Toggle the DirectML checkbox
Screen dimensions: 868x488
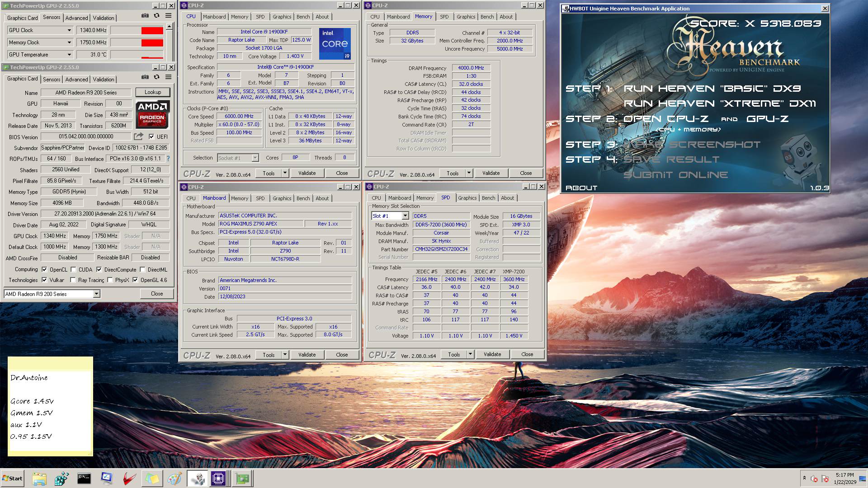[x=142, y=269]
